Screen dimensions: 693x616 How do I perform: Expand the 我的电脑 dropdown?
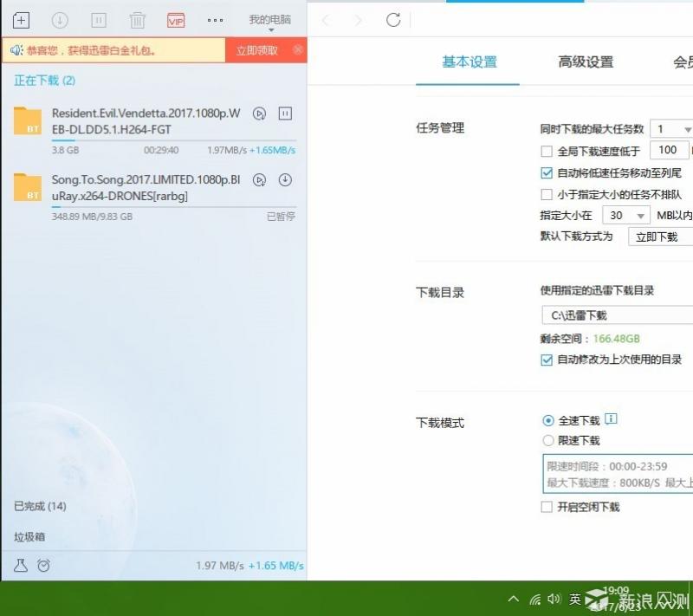coord(270,23)
